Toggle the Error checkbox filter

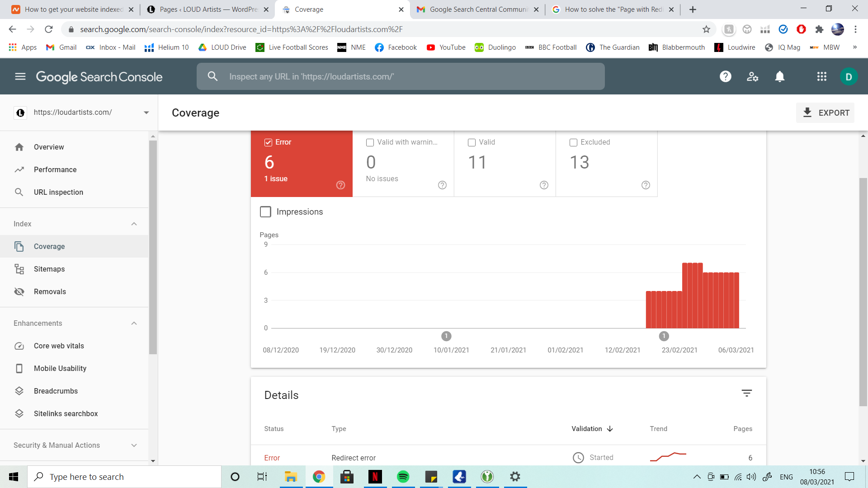[268, 142]
